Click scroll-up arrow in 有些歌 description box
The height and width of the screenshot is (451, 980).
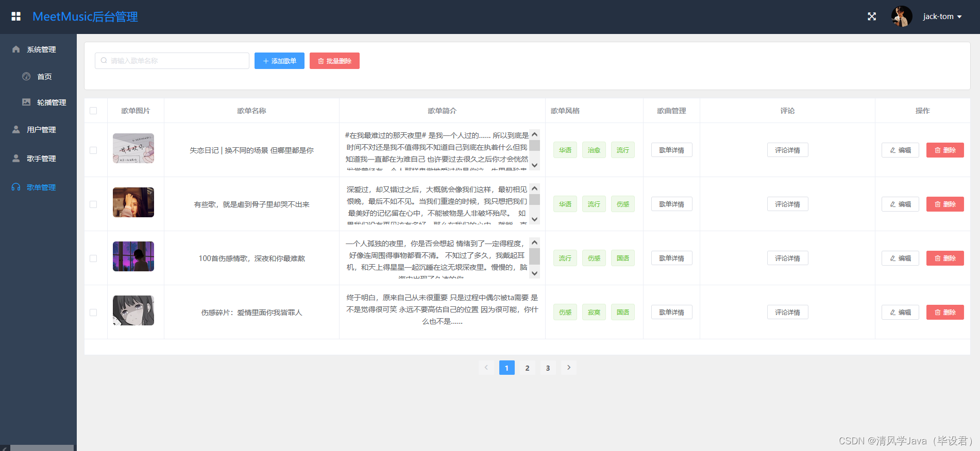pos(535,188)
